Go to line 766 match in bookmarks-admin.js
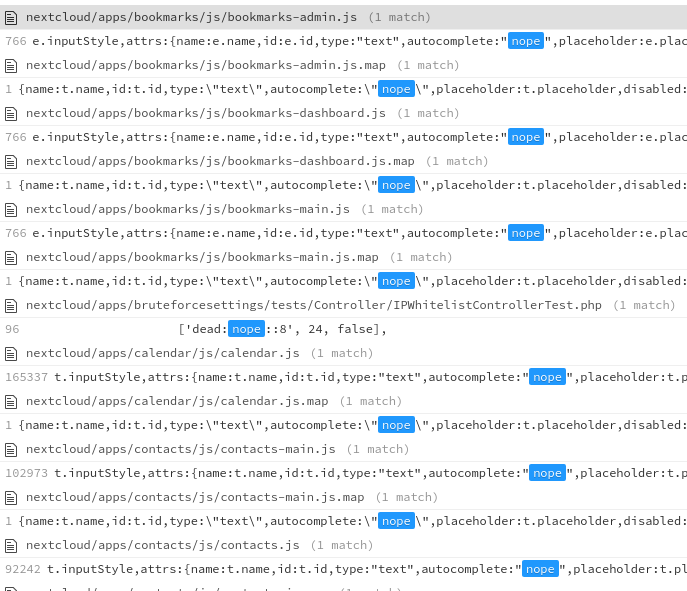 pos(344,41)
